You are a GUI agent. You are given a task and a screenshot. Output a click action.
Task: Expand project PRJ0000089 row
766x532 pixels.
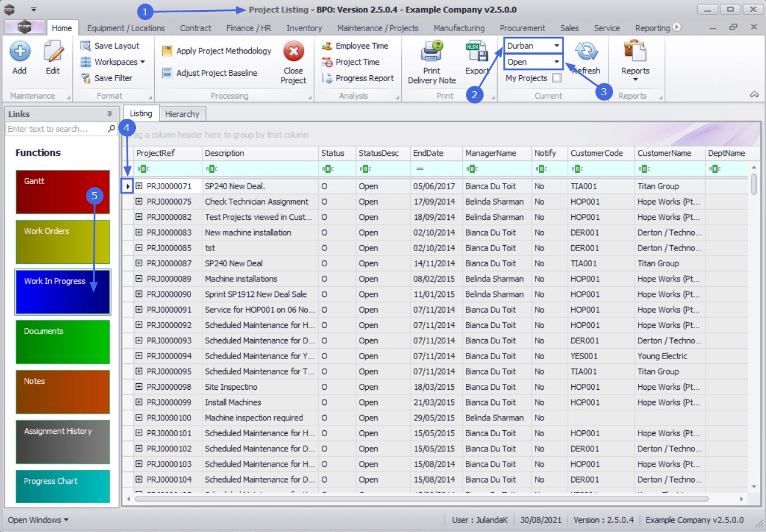[139, 279]
